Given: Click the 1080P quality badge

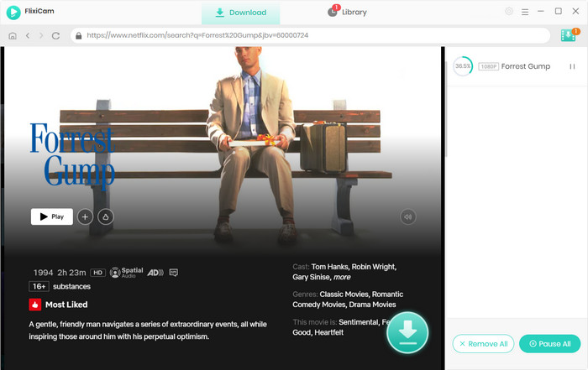Looking at the screenshot, I should pos(488,66).
